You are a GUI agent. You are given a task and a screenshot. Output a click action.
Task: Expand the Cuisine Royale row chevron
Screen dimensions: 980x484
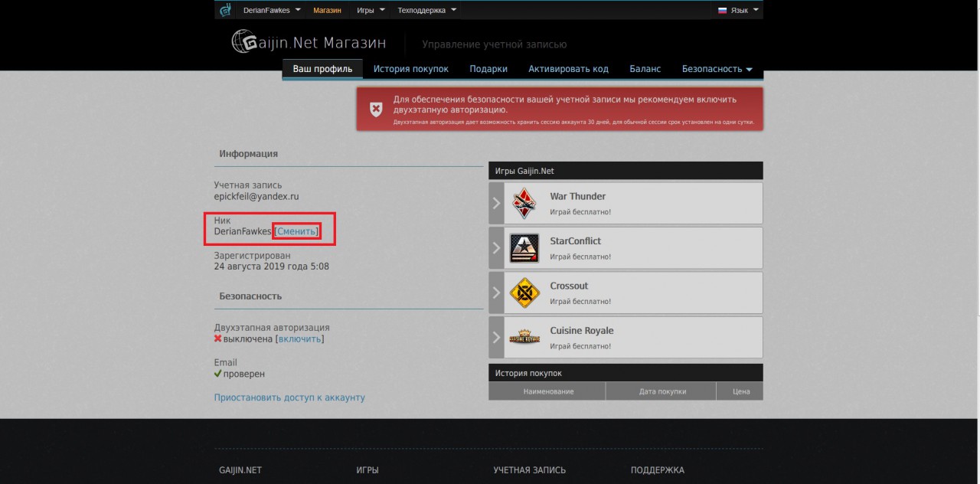point(496,338)
